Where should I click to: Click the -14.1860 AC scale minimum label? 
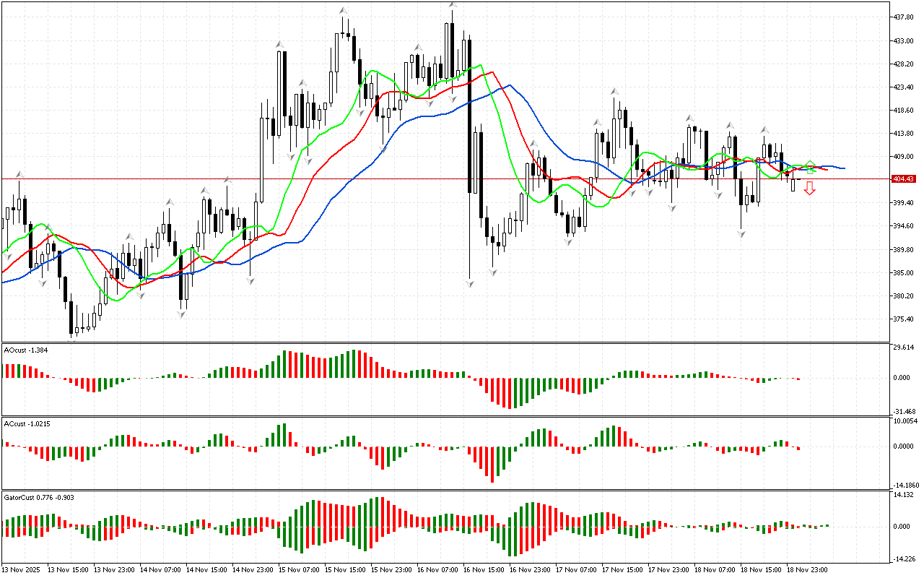pyautogui.click(x=905, y=486)
